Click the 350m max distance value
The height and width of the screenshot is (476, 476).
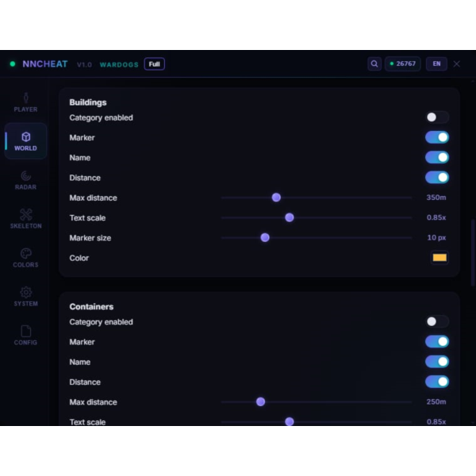[436, 198]
